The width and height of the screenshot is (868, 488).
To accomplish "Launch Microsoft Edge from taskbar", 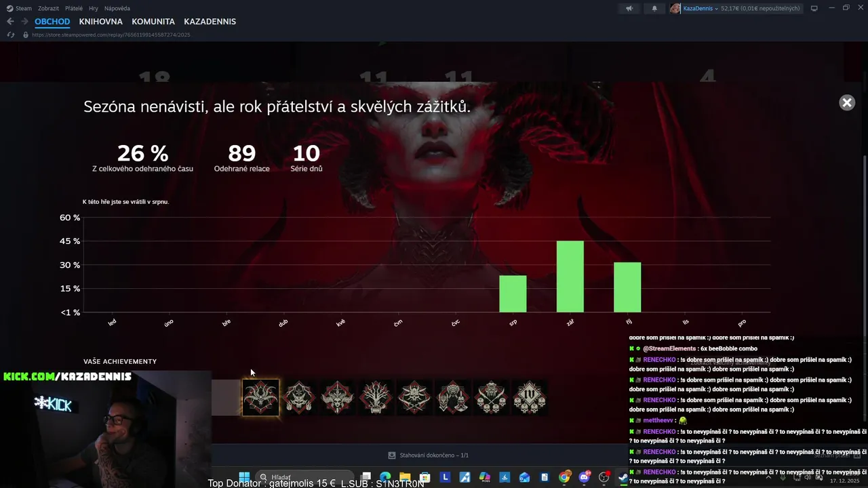I will pos(385,477).
